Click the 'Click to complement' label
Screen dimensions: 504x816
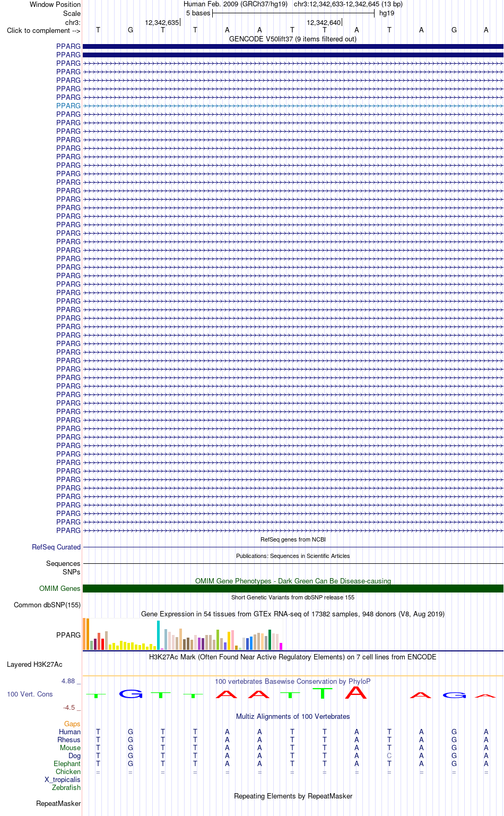[44, 30]
